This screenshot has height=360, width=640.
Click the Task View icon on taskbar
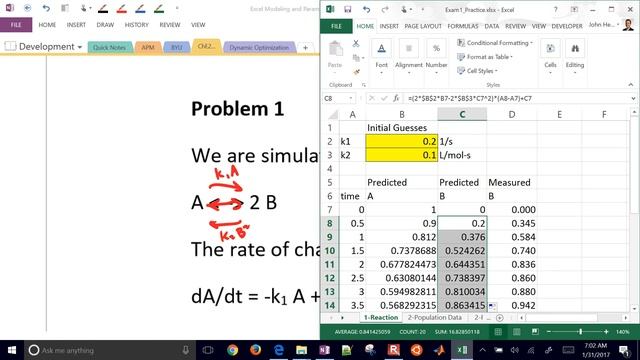[208, 350]
